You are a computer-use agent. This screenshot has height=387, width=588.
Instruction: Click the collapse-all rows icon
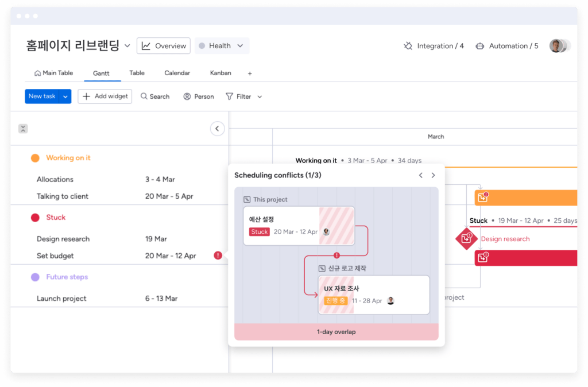[x=23, y=129]
